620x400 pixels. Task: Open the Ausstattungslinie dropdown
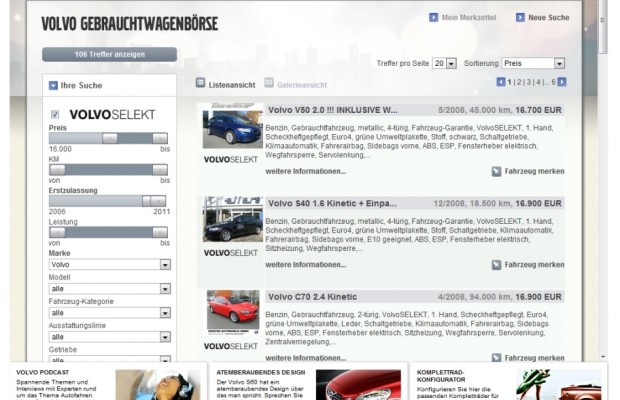point(110,337)
